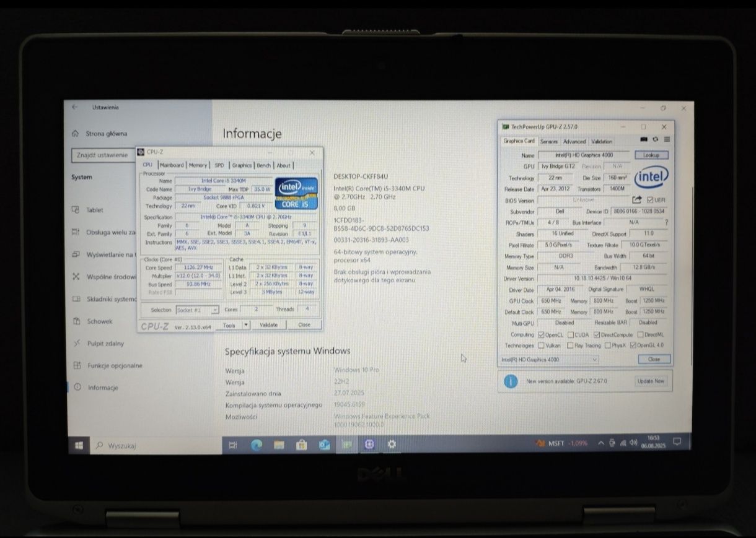Open Schowek settings in sidebar
Screen dimensions: 756x538
93,321
